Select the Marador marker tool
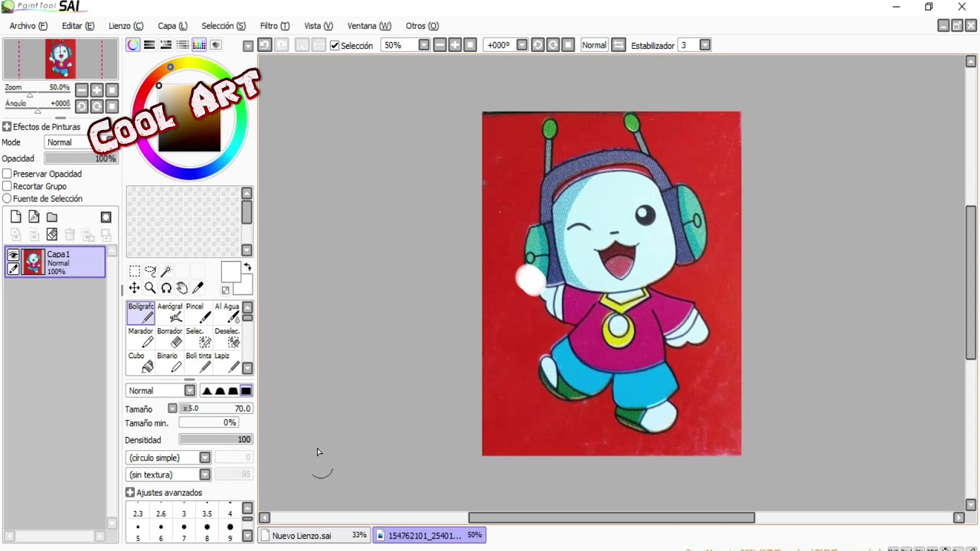 click(x=141, y=337)
